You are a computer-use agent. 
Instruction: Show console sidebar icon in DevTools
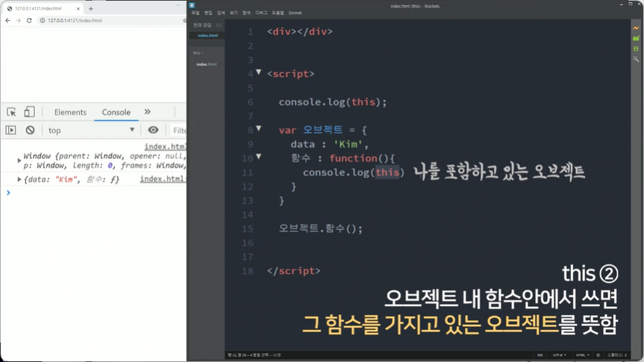[x=10, y=131]
